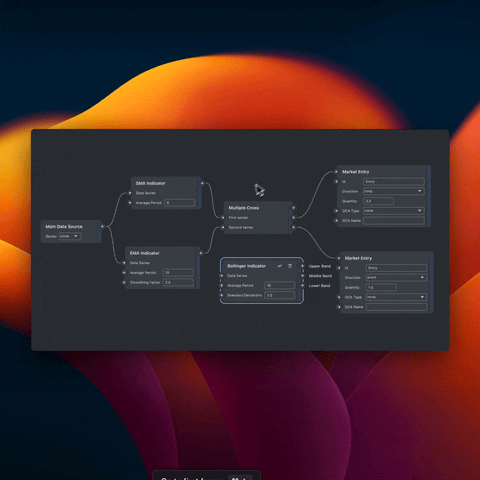
Task: Open DCA Type dropdown in upper Market Entry
Action: (x=394, y=211)
